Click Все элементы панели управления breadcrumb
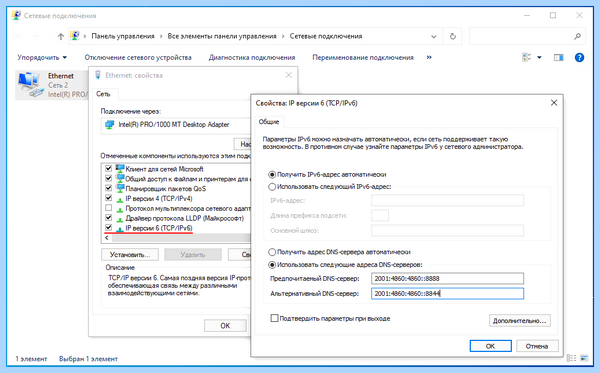Screen dimensions: 600x373 pos(222,36)
